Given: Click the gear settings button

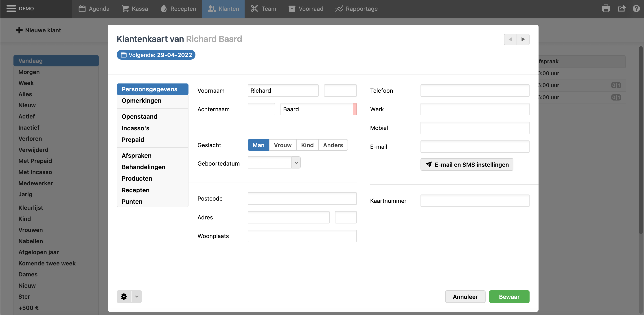Looking at the screenshot, I should point(124,297).
